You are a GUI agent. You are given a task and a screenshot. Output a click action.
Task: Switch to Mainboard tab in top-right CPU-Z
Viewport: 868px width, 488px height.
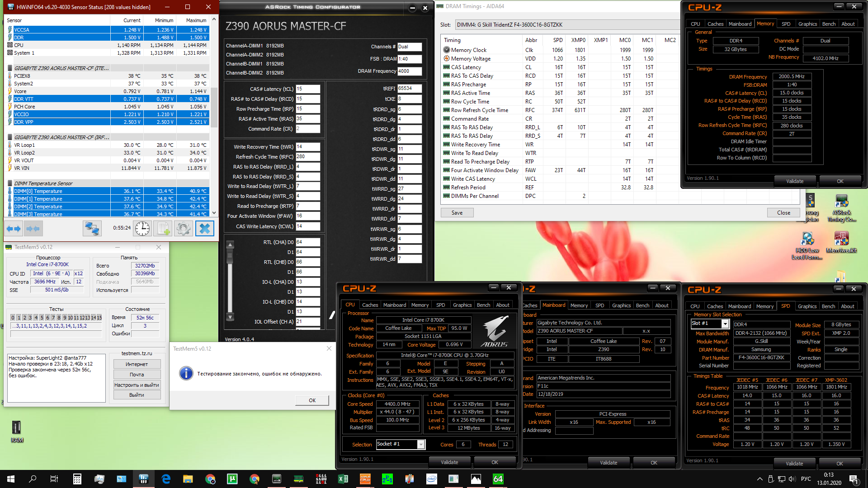click(x=740, y=24)
